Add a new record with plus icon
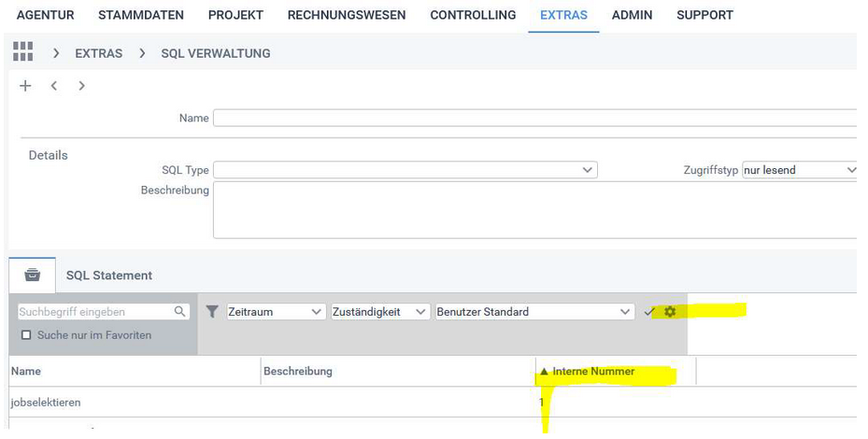This screenshot has width=868, height=439. pyautogui.click(x=25, y=86)
